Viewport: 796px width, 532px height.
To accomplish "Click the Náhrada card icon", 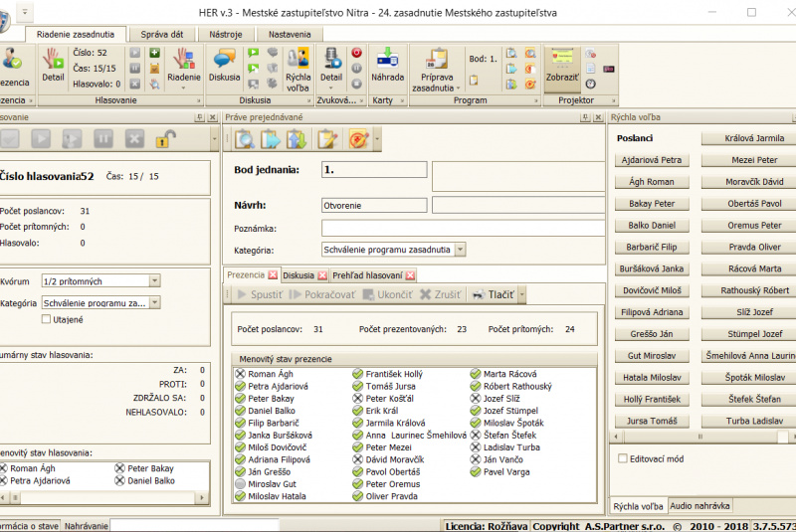I will 387,60.
